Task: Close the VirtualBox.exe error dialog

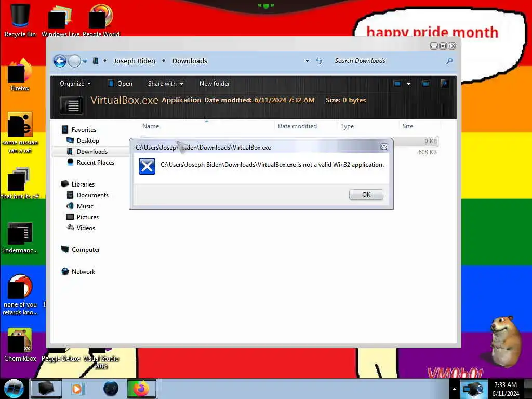Action: 384,147
